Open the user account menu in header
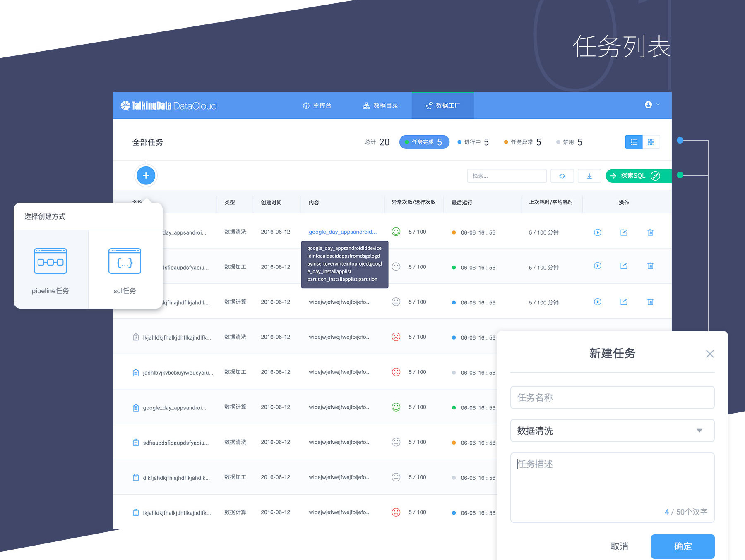This screenshot has width=745, height=560. click(652, 105)
